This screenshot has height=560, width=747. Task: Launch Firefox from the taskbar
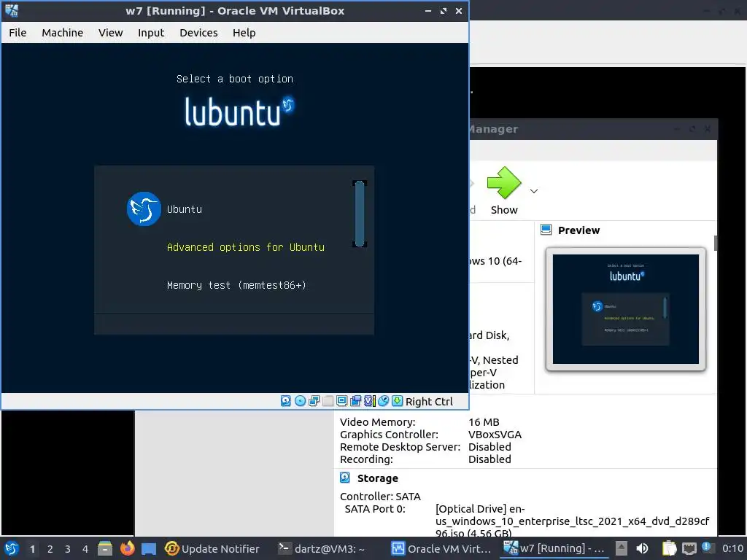pyautogui.click(x=127, y=548)
